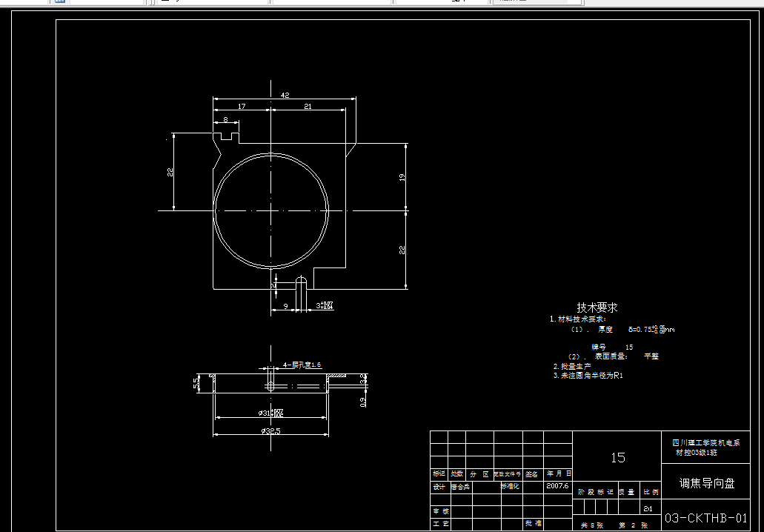Click the large 15 in title block
Image resolution: width=764 pixels, height=532 pixels.
click(x=618, y=457)
